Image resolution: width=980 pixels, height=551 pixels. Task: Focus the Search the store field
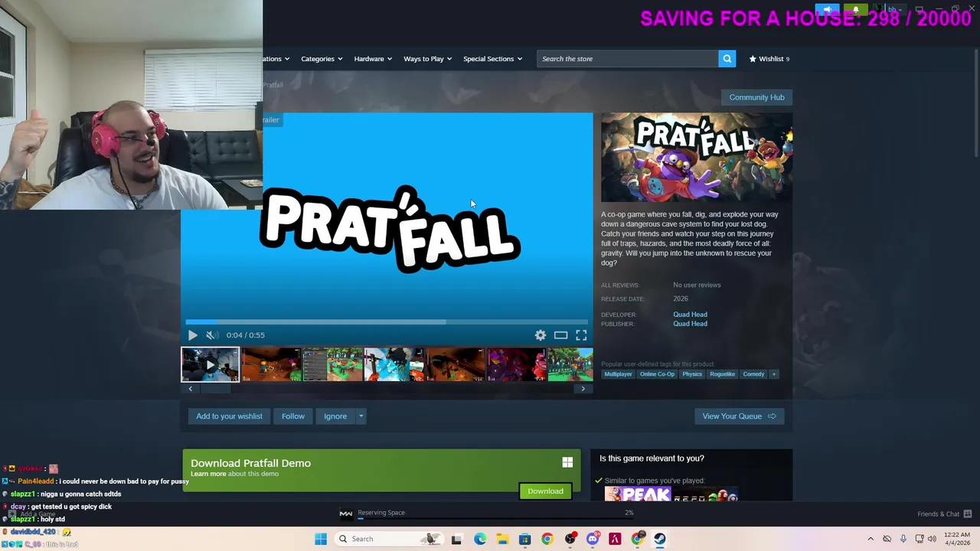tap(628, 59)
